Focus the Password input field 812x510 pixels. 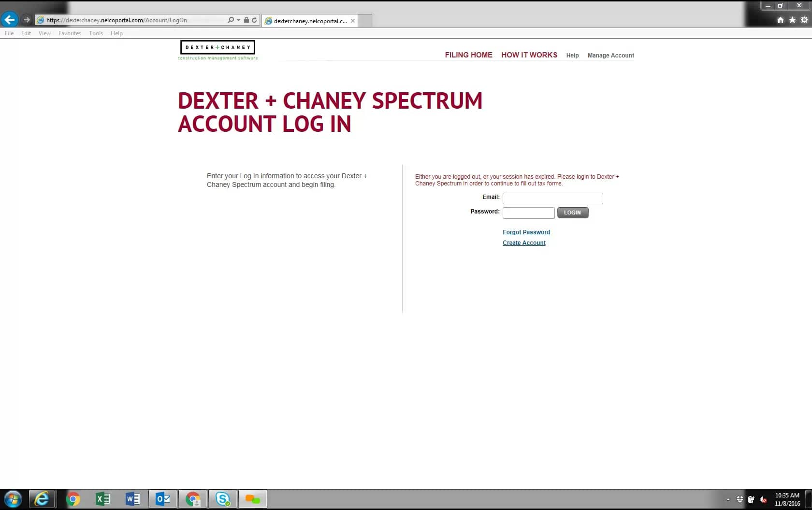click(528, 213)
